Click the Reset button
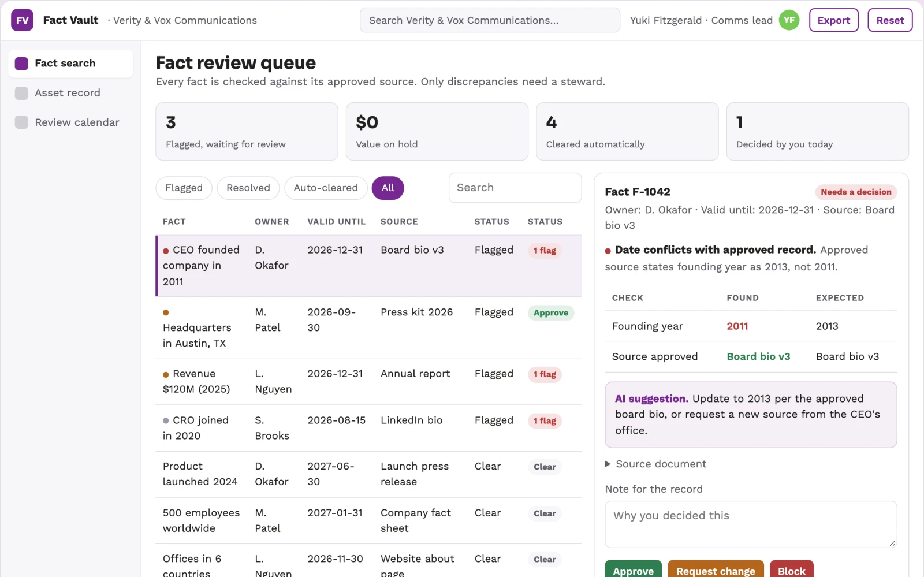924x577 pixels. pyautogui.click(x=890, y=20)
